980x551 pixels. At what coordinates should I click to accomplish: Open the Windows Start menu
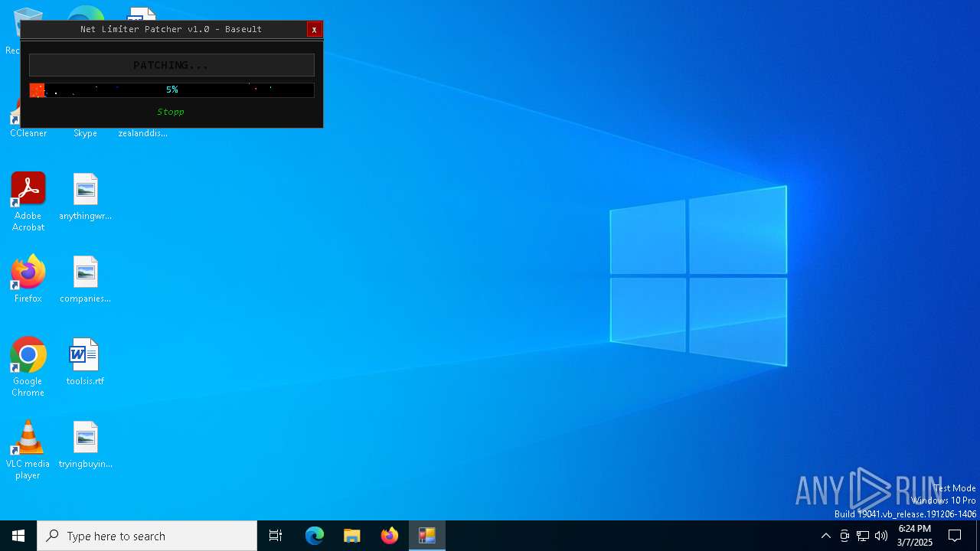[x=18, y=536]
